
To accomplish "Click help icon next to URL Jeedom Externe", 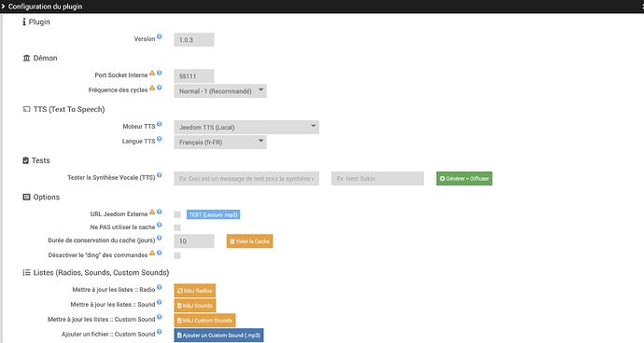I will click(x=160, y=212).
